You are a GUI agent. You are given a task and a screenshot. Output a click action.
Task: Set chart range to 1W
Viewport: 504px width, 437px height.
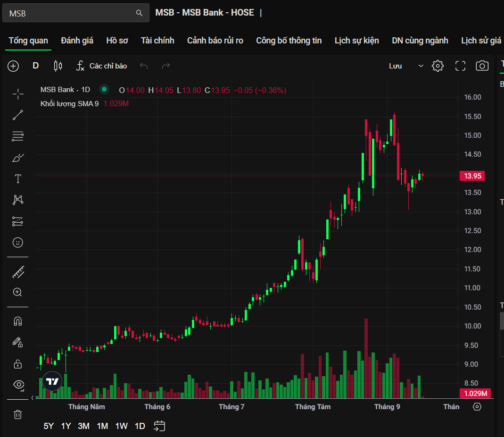click(121, 426)
